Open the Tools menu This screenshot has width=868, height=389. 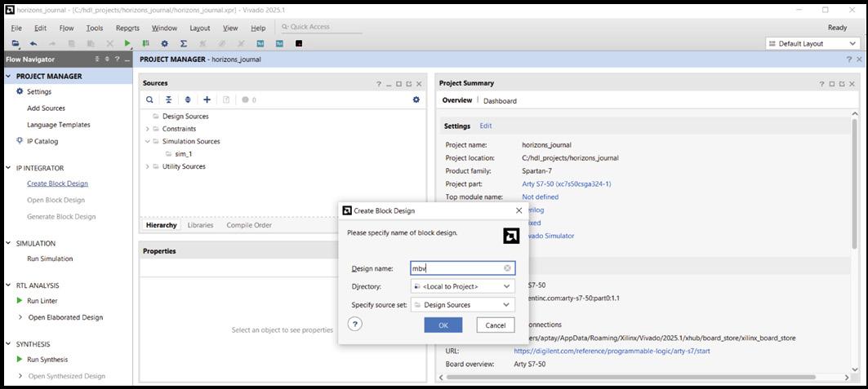(95, 29)
